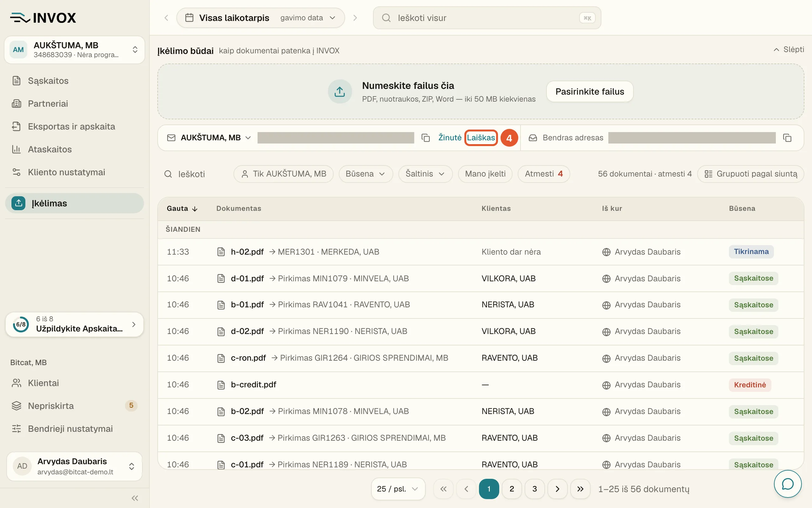The height and width of the screenshot is (508, 812).
Task: Copy the Bendras adresas address
Action: click(x=787, y=138)
